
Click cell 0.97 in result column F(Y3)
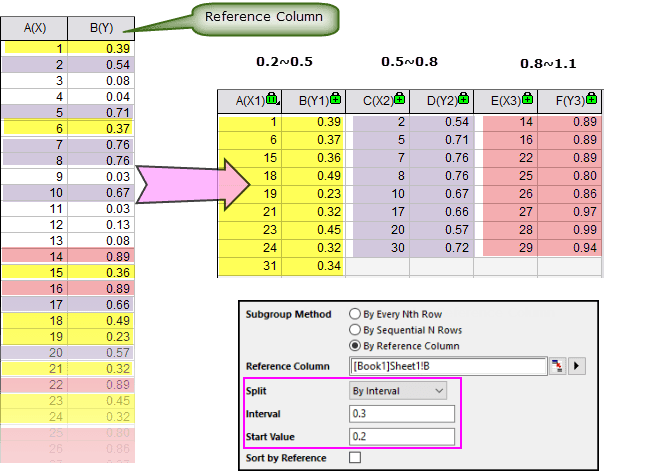coord(570,212)
